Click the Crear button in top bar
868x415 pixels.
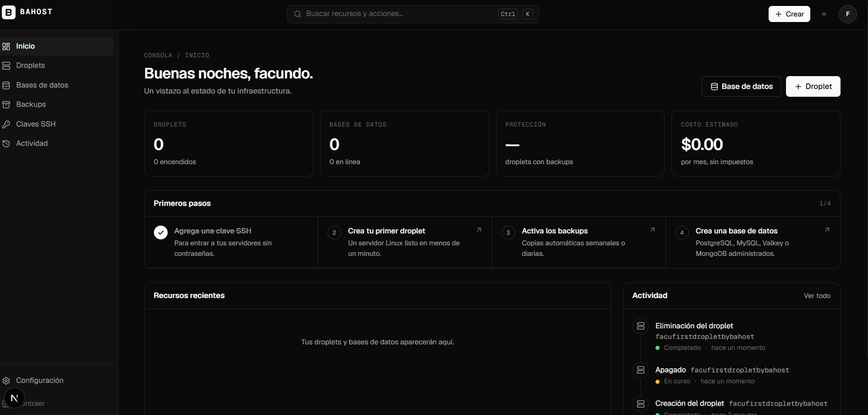tap(789, 14)
